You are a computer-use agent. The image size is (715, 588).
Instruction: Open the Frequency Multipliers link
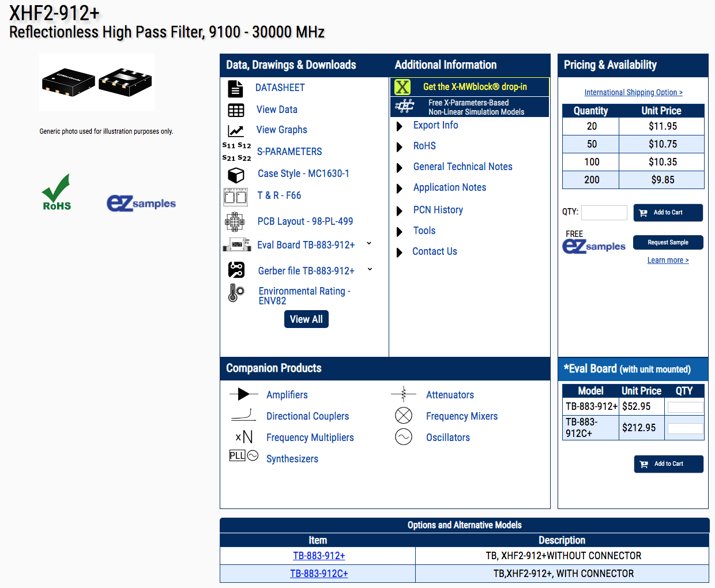click(x=310, y=438)
